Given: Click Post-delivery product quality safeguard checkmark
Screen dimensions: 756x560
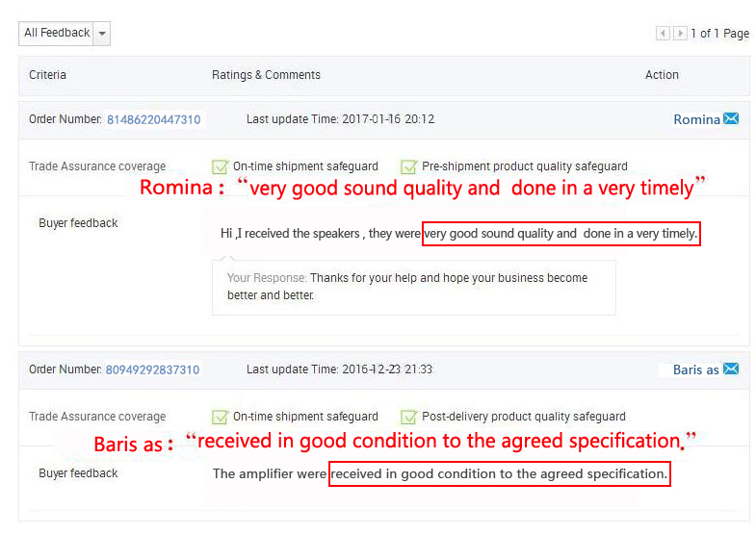Looking at the screenshot, I should pos(408,417).
